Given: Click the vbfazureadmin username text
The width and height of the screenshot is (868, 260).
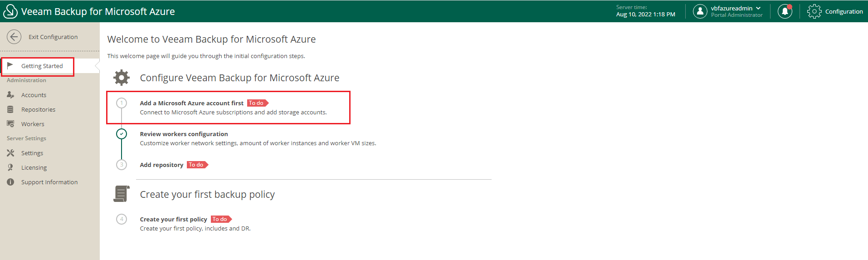Looking at the screenshot, I should point(731,8).
